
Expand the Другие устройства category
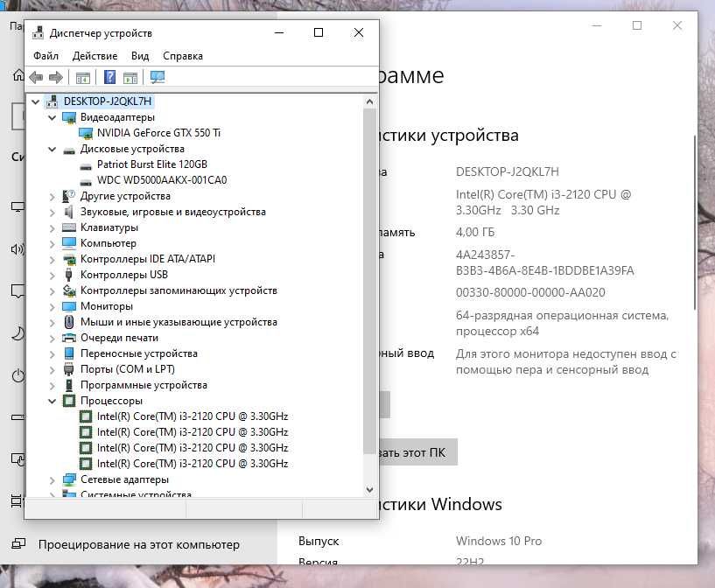52,197
